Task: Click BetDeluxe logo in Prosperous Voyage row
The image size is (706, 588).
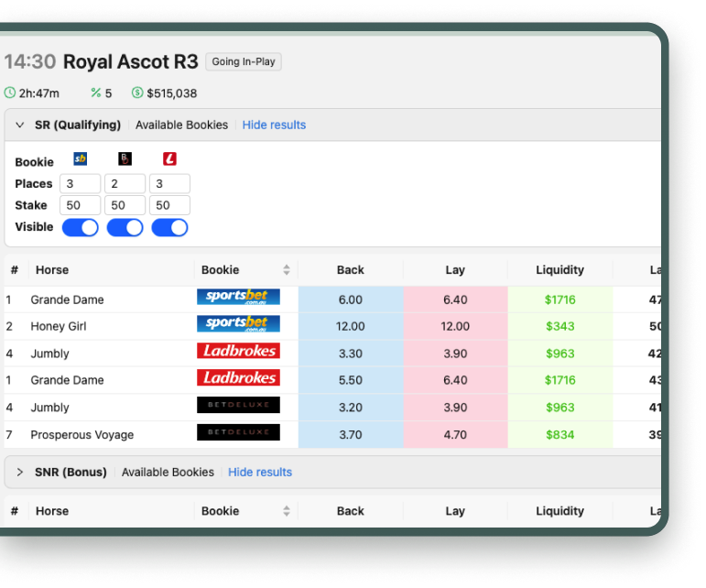Action: (x=238, y=432)
